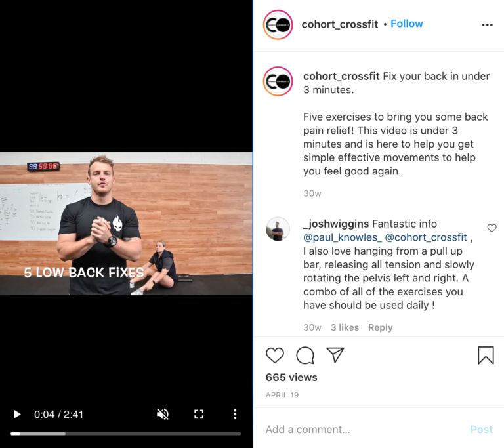Seek along the video progress bar

(x=126, y=434)
